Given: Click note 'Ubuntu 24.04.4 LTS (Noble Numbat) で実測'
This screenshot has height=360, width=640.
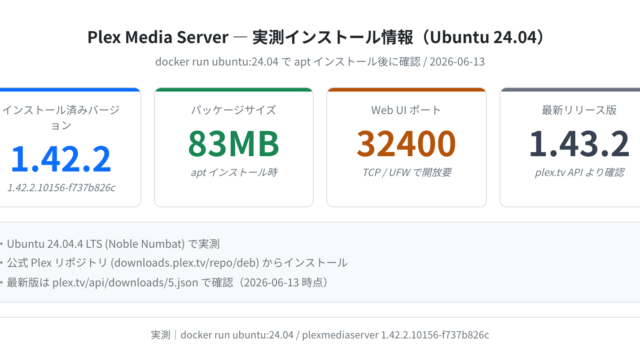Looking at the screenshot, I should pos(113,244).
